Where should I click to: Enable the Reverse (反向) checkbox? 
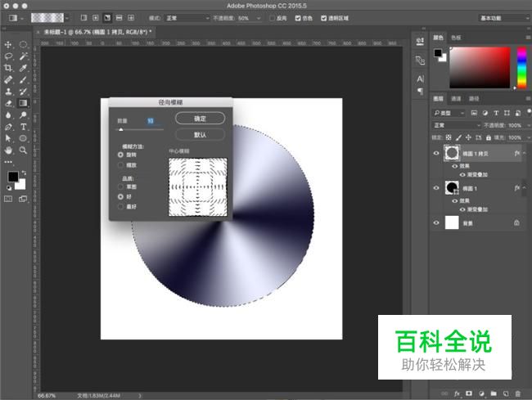click(x=272, y=18)
